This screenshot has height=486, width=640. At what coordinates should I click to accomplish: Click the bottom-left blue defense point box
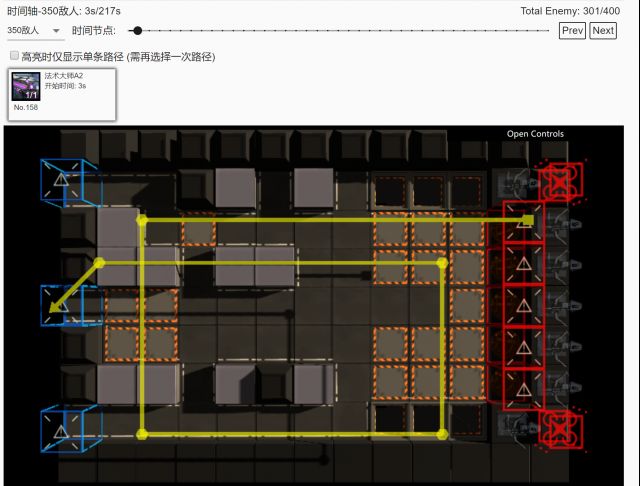tap(61, 430)
